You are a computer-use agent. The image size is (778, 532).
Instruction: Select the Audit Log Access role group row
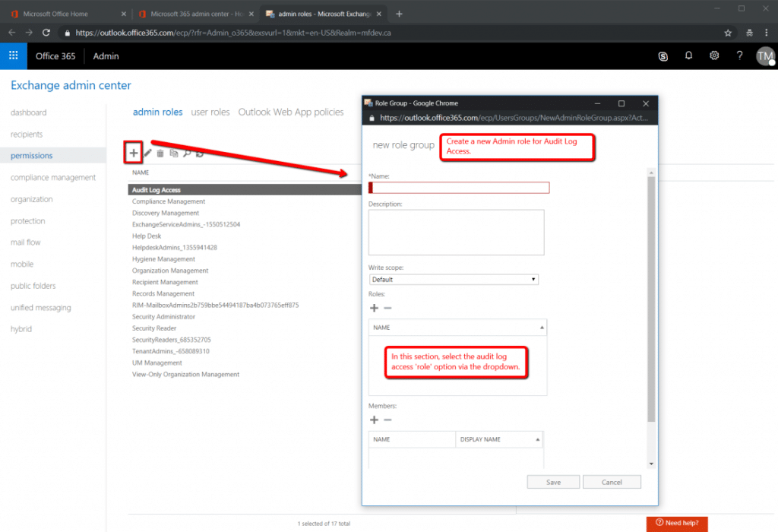pos(245,189)
